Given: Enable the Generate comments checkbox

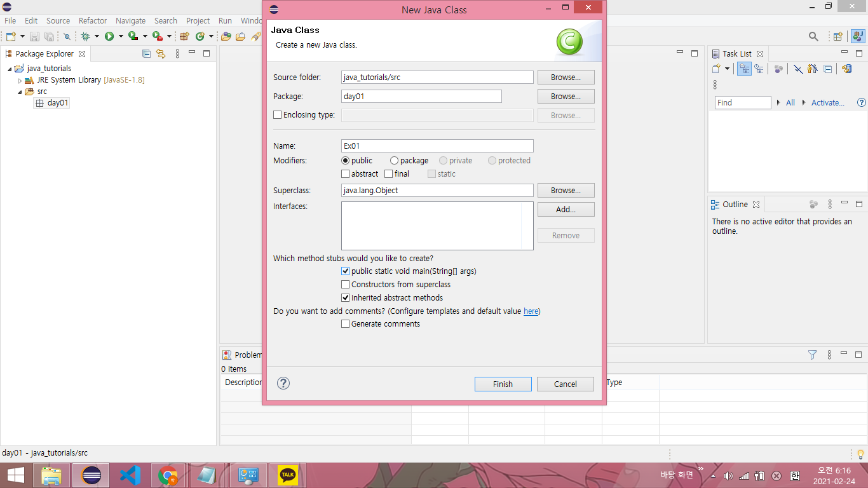Looking at the screenshot, I should pos(346,324).
